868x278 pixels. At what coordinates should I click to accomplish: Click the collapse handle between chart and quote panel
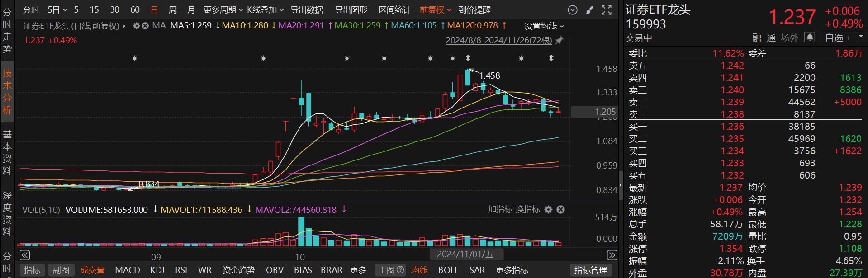click(620, 185)
